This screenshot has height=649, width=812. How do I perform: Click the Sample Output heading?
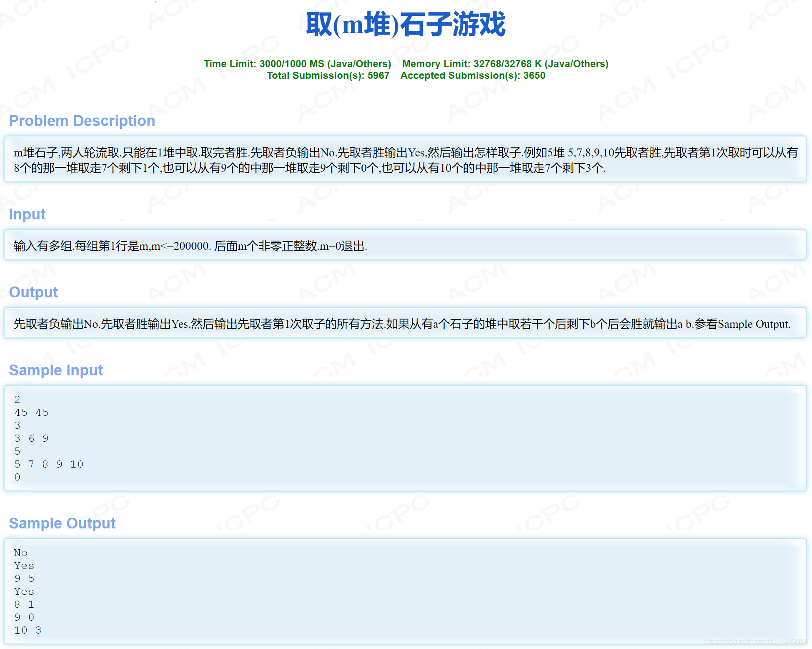click(62, 523)
